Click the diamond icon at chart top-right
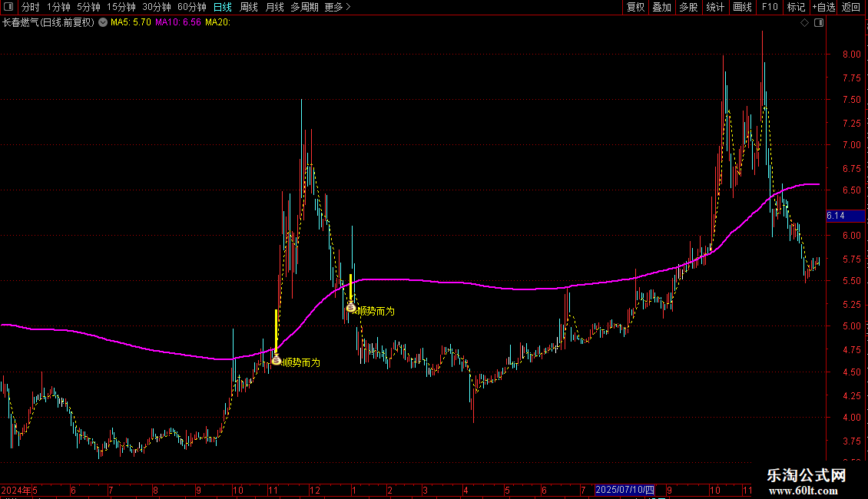This screenshot has height=499, width=868. click(x=804, y=23)
